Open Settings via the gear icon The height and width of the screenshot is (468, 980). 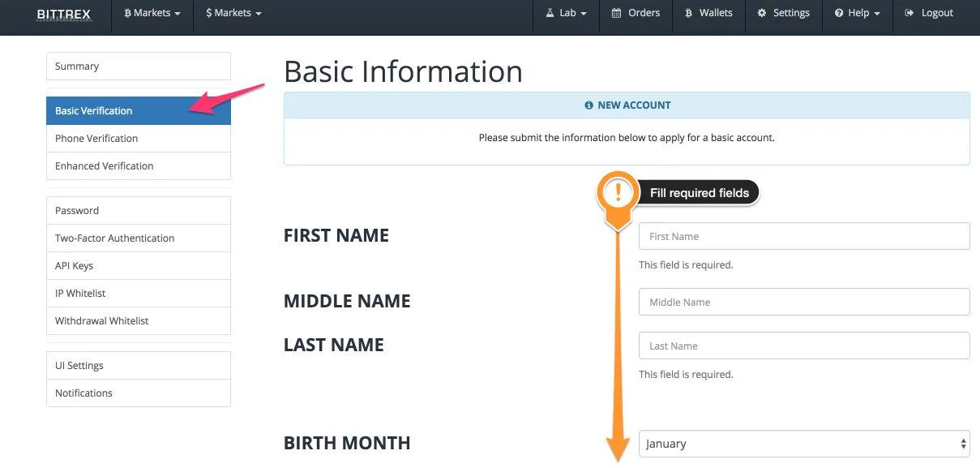click(x=762, y=14)
